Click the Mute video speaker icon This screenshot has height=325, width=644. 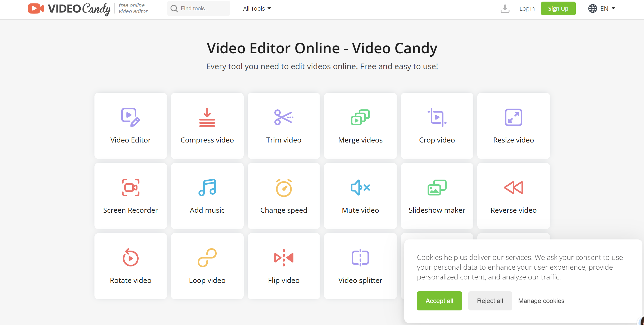pyautogui.click(x=360, y=188)
